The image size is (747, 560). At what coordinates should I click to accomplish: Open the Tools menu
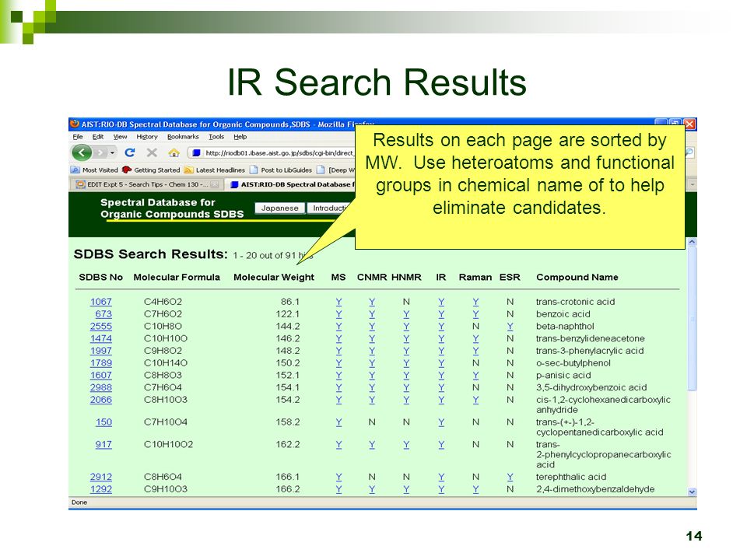(x=216, y=137)
